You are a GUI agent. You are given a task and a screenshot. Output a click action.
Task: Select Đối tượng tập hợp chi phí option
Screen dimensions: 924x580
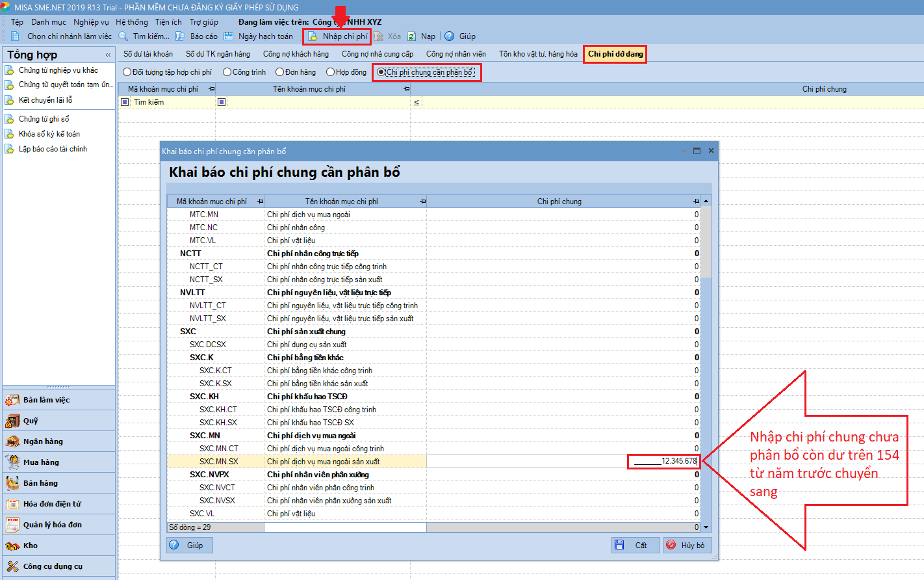[x=127, y=72]
